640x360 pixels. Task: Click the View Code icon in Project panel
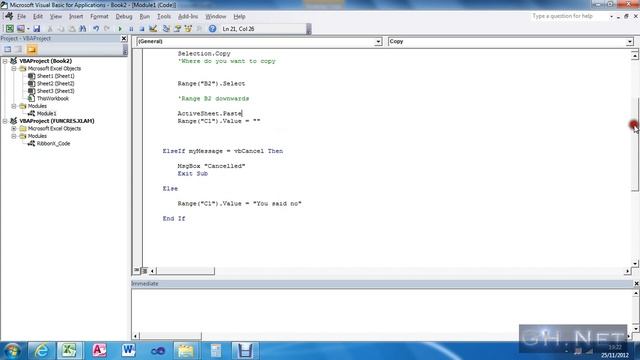click(7, 49)
